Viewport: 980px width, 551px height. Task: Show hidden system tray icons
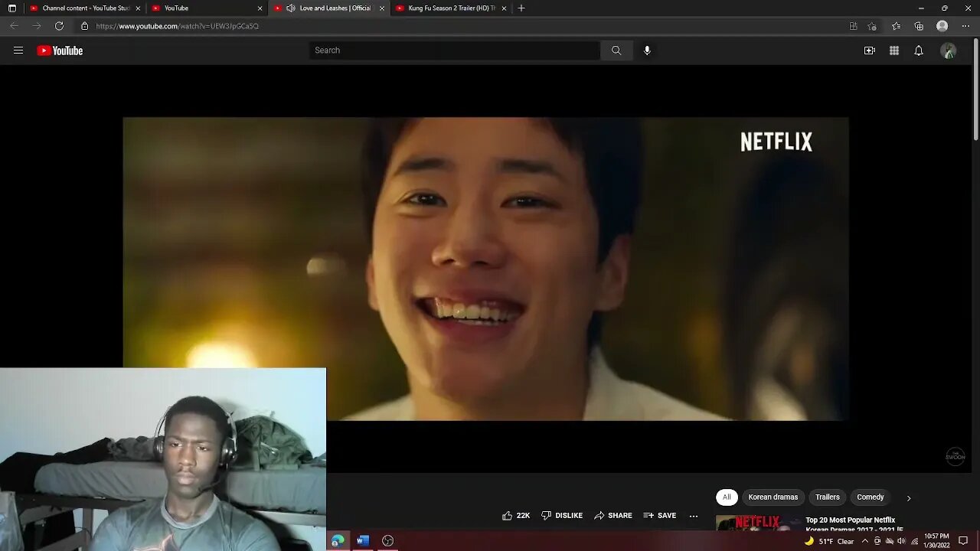tap(864, 541)
